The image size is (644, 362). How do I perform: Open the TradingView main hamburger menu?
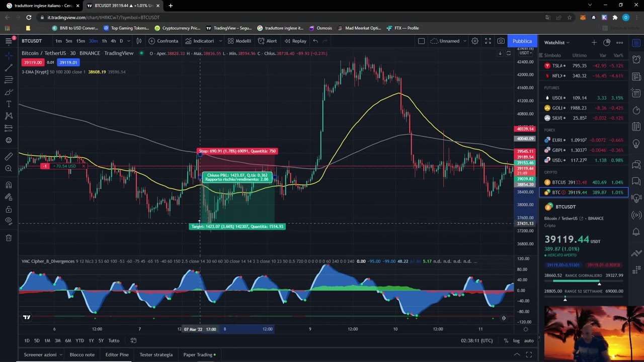(9, 41)
